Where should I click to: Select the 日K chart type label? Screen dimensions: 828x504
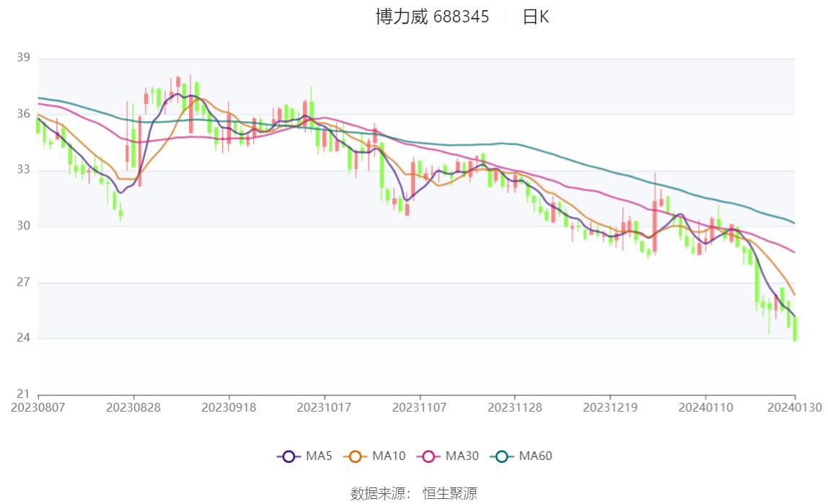pyautogui.click(x=535, y=17)
